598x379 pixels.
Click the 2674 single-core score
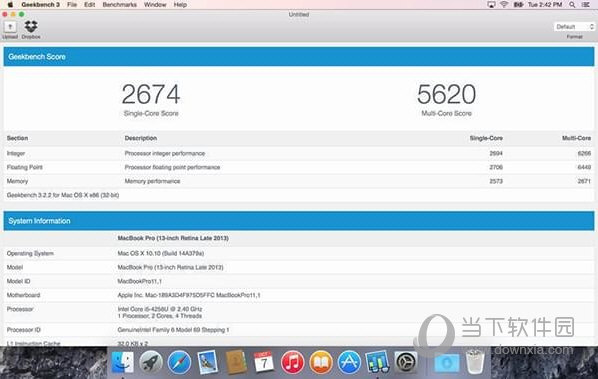coord(151,94)
